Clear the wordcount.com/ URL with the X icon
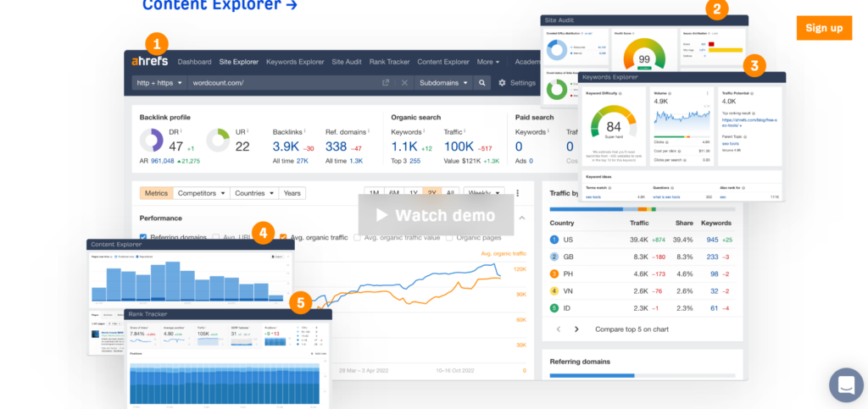Viewport: 868px width, 409px height. 404,83
